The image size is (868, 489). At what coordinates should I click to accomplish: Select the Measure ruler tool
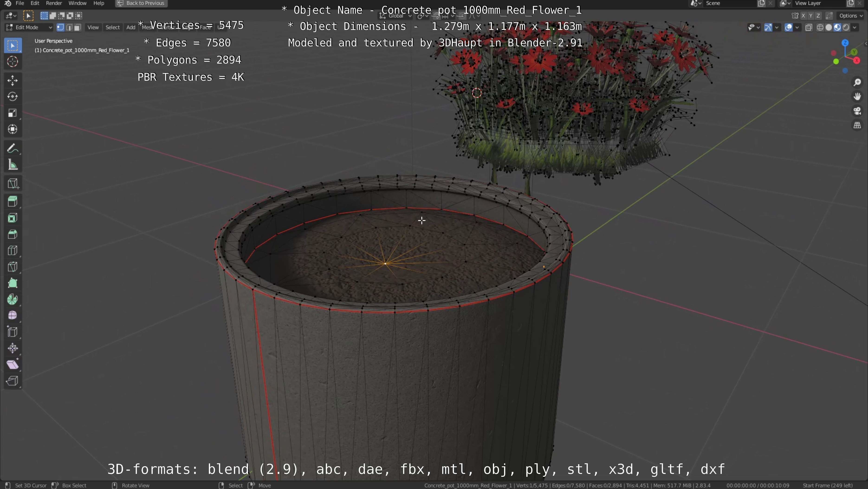pyautogui.click(x=13, y=165)
